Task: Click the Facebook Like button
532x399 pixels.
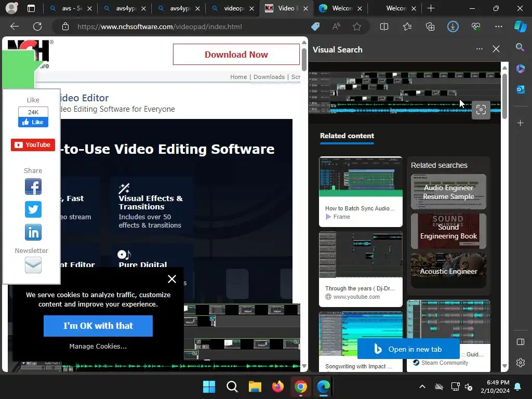Action: (33, 122)
